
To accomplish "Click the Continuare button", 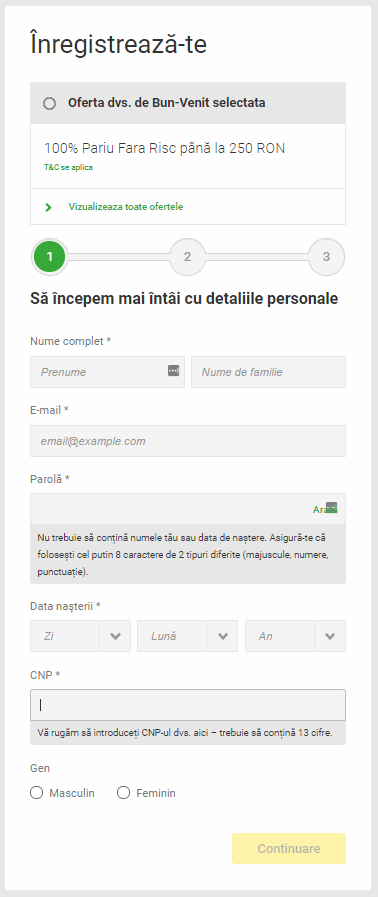I will pyautogui.click(x=289, y=848).
